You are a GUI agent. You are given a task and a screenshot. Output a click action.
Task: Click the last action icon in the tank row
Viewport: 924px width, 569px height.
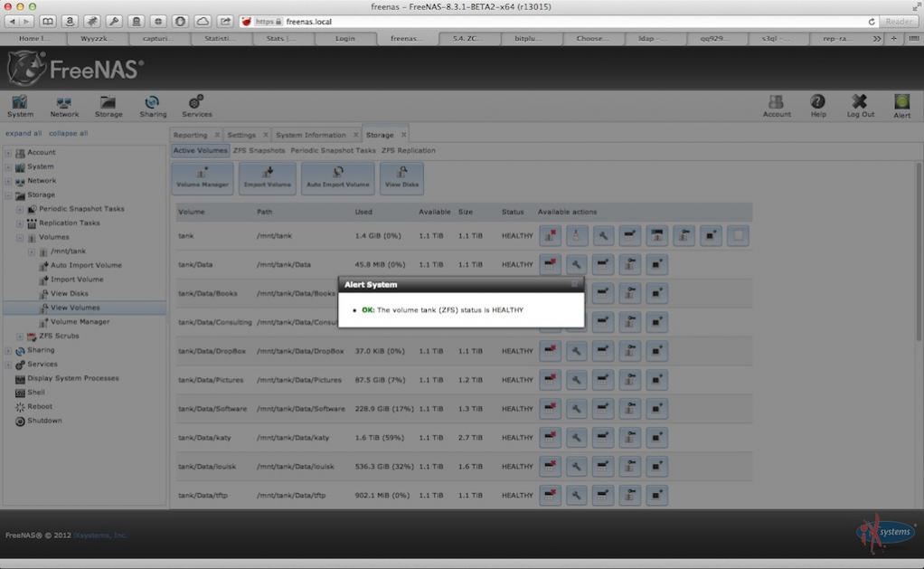pyautogui.click(x=738, y=236)
